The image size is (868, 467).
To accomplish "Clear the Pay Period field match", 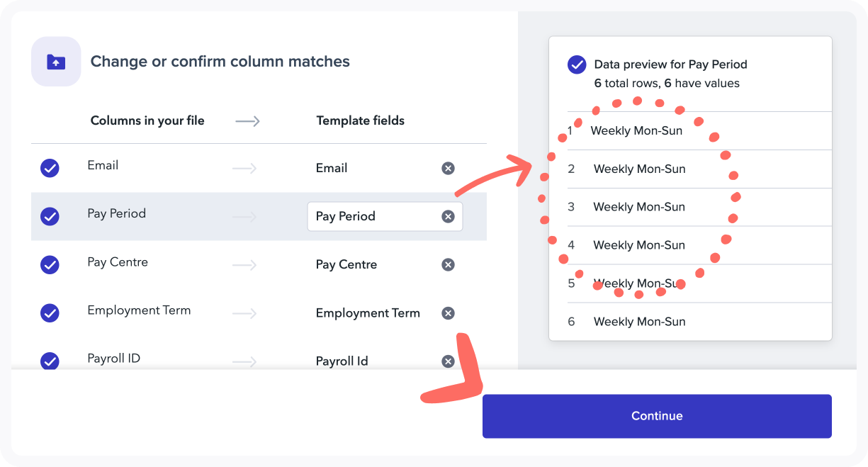I will (448, 216).
